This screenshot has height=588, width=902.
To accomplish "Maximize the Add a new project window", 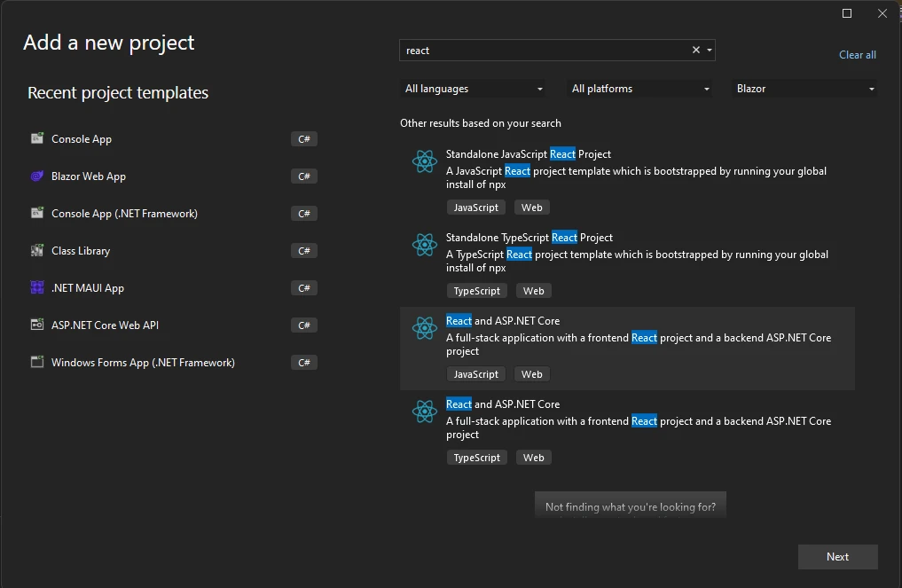I will [x=847, y=13].
